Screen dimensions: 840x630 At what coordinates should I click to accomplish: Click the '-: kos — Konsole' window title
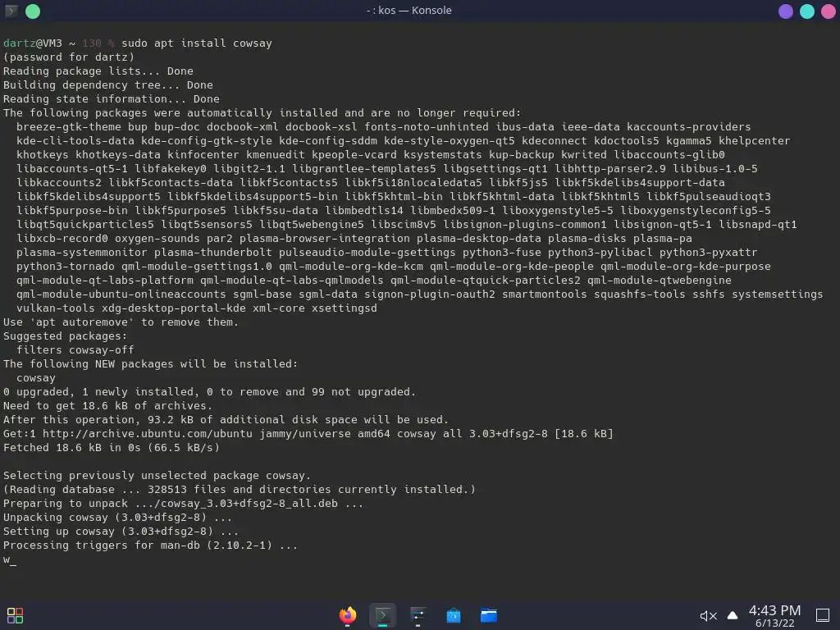coord(409,10)
